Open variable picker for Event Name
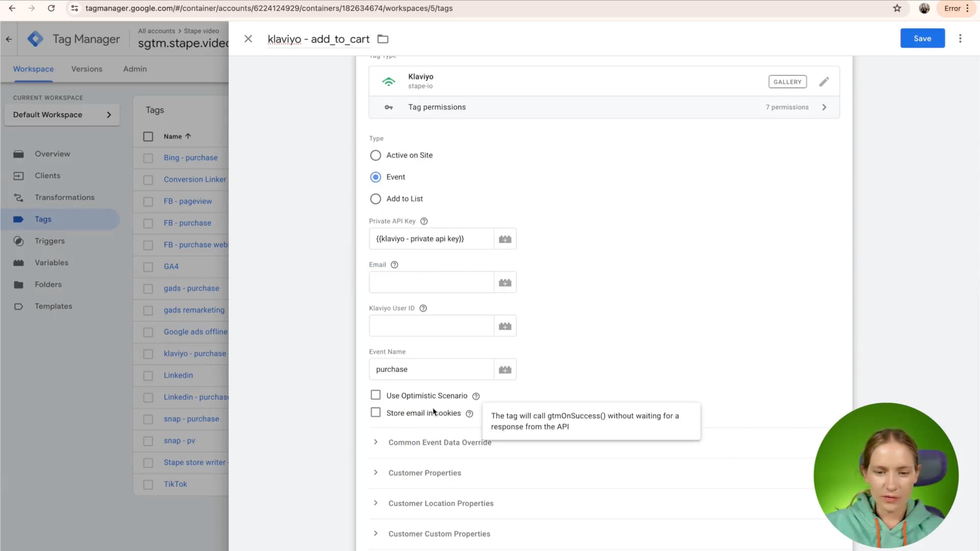Viewport: 980px width, 551px height. (505, 369)
